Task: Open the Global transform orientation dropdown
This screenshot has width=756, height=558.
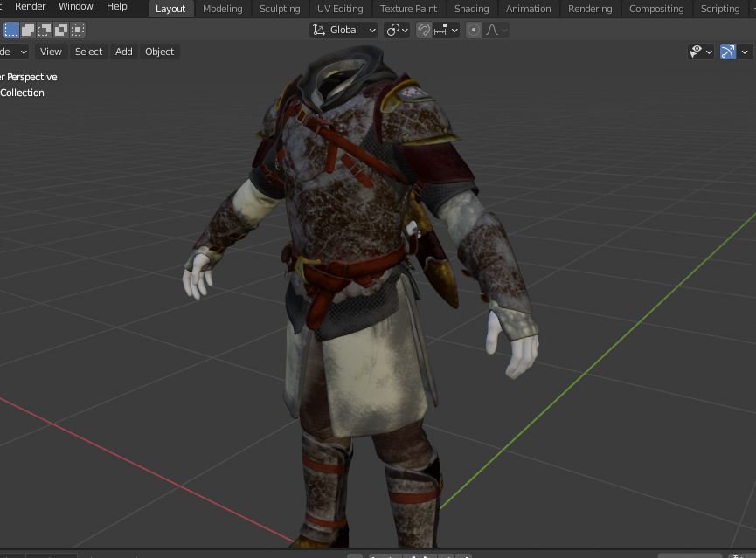Action: tap(343, 30)
